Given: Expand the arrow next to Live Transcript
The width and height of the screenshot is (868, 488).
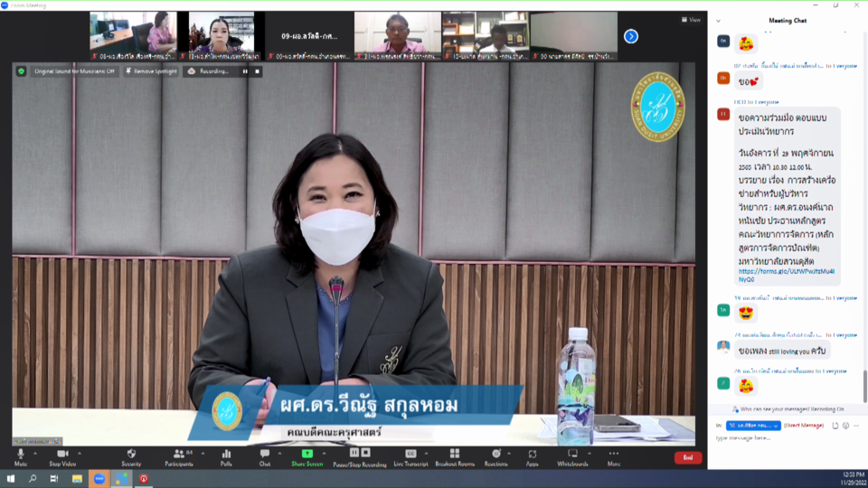Looking at the screenshot, I should pos(426,453).
